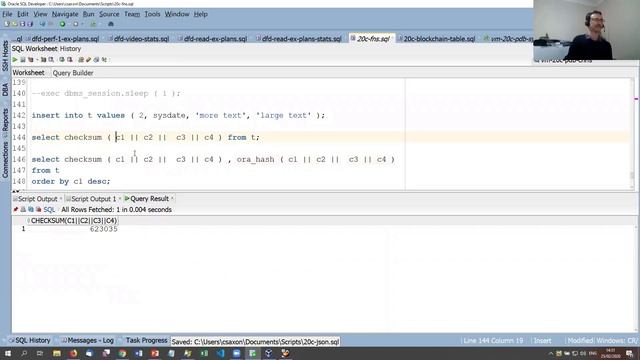The width and height of the screenshot is (640, 360).
Task: Click the Forward navigation arrow icon
Action: tap(51, 24)
